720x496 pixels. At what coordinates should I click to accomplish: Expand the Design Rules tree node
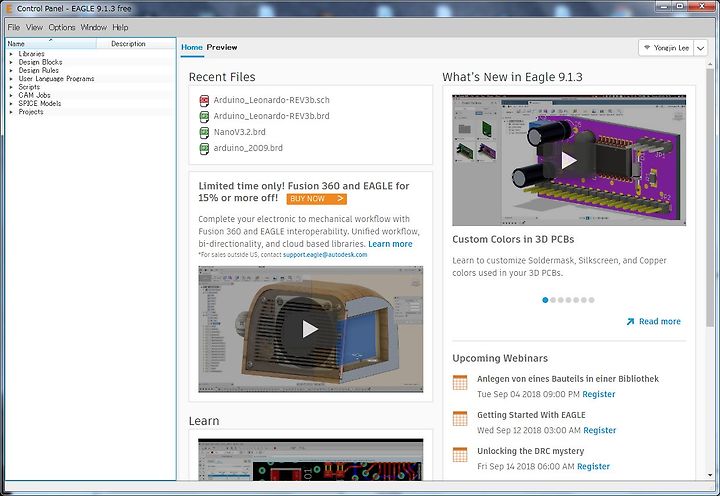(x=11, y=71)
